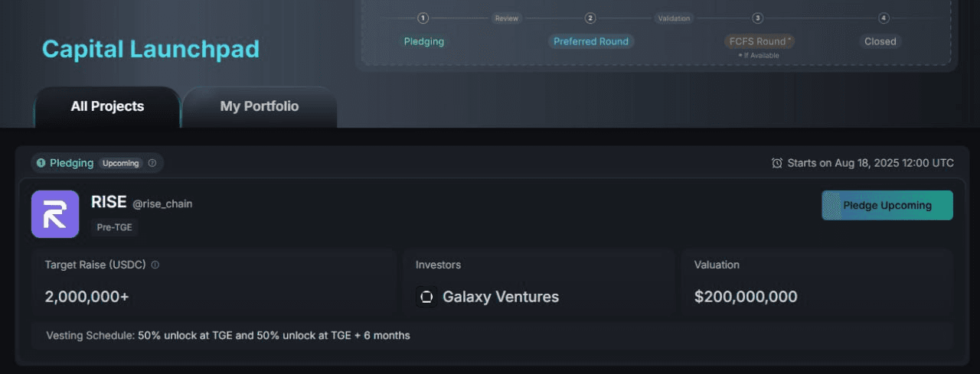Click the Pledging status number icon
Screen dimensions: 980x374
pos(41,163)
